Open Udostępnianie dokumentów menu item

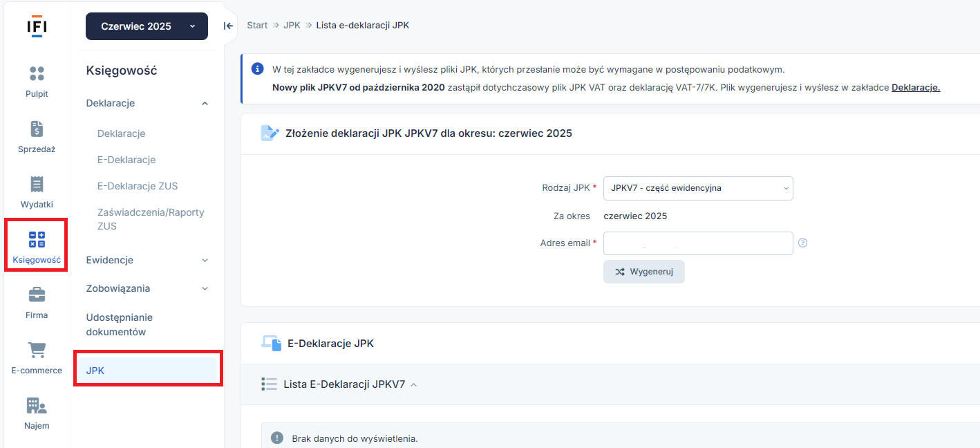(x=120, y=324)
